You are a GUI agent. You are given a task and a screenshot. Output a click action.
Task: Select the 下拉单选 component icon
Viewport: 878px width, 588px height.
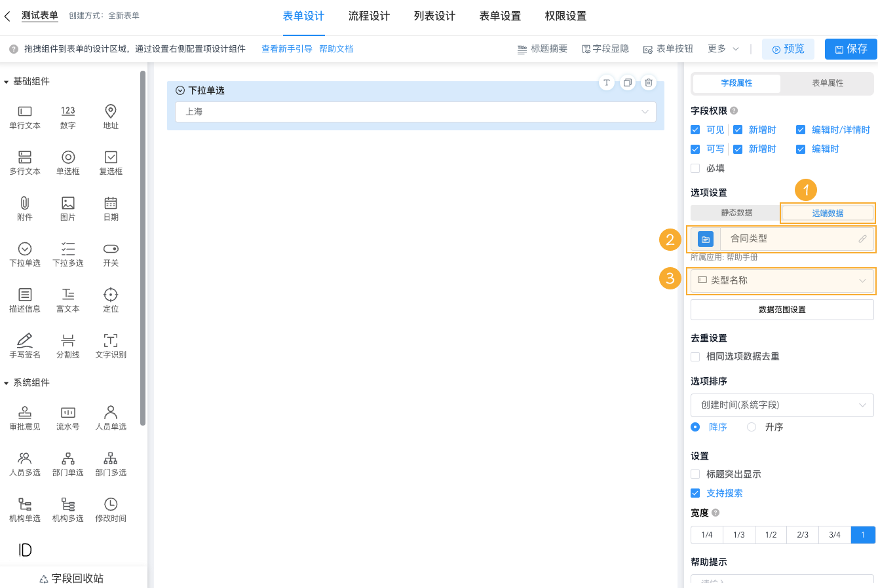click(24, 254)
